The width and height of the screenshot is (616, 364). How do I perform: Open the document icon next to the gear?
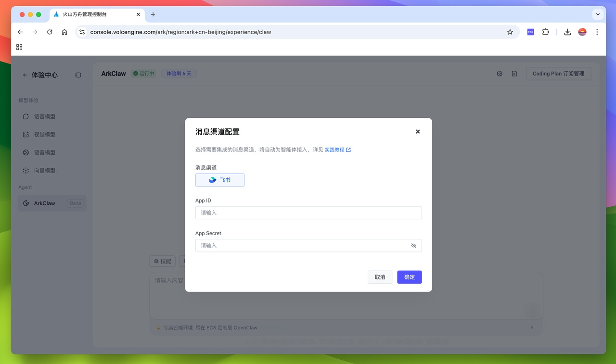click(x=514, y=73)
